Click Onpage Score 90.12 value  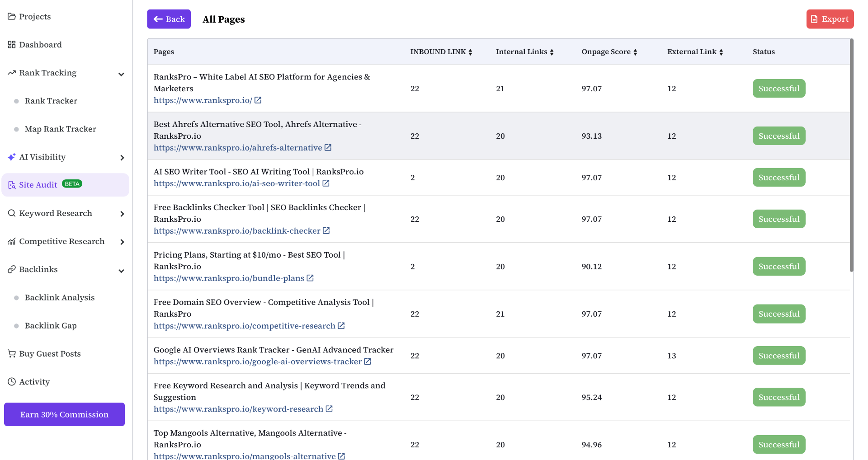click(591, 267)
